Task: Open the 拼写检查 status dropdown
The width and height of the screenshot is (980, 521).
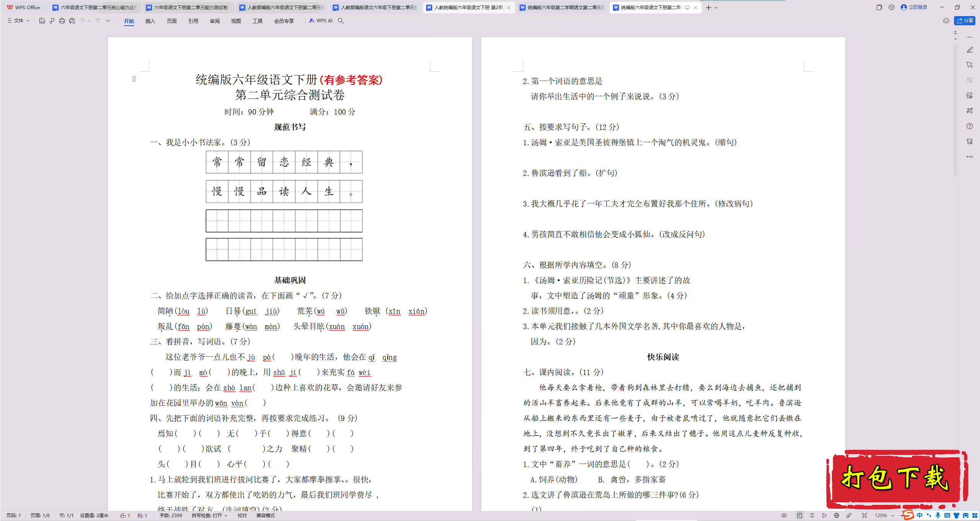Action: pos(209,516)
